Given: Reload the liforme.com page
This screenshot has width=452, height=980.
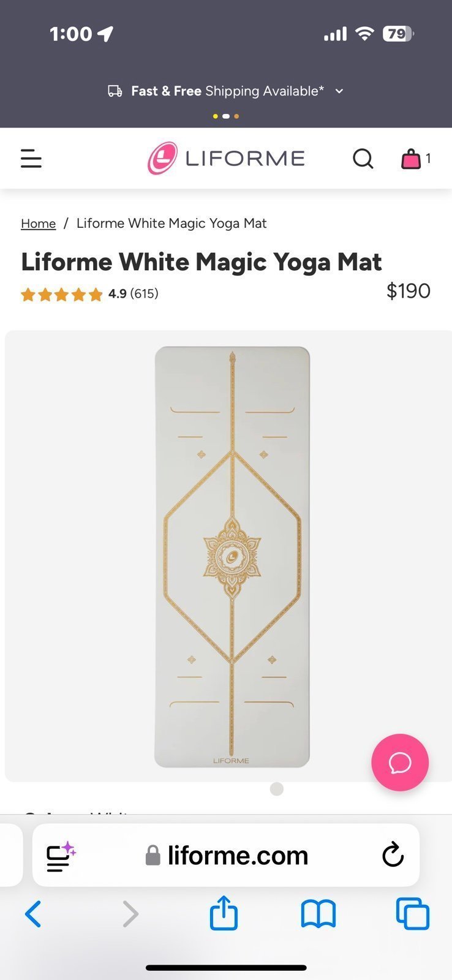Looking at the screenshot, I should tap(393, 855).
